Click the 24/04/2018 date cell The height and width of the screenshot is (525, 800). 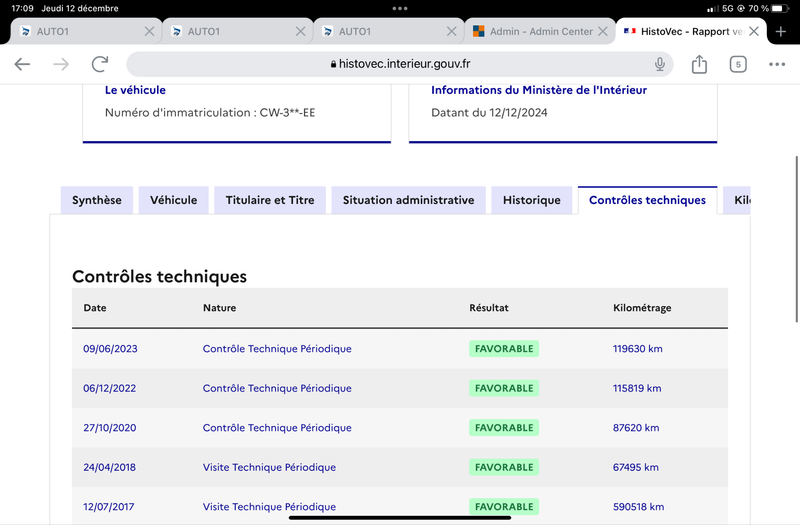[x=110, y=467]
